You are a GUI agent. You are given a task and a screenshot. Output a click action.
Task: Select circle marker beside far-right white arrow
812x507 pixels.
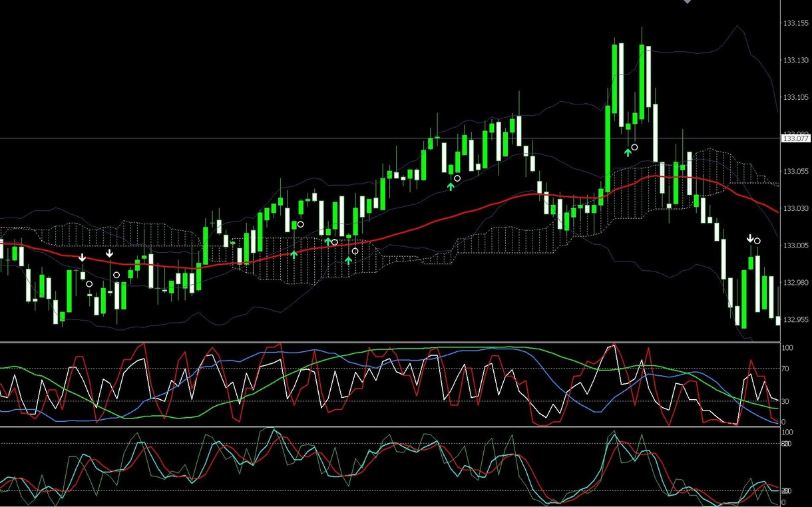point(757,241)
